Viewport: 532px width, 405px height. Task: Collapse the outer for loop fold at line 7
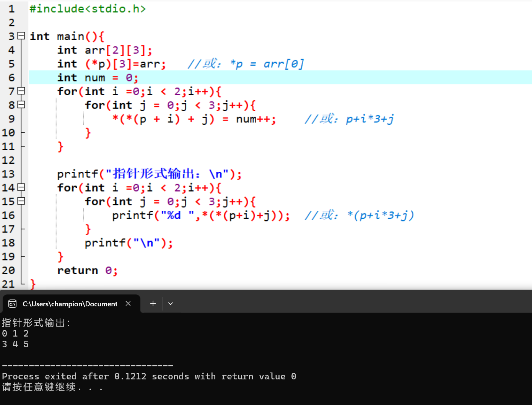point(21,91)
